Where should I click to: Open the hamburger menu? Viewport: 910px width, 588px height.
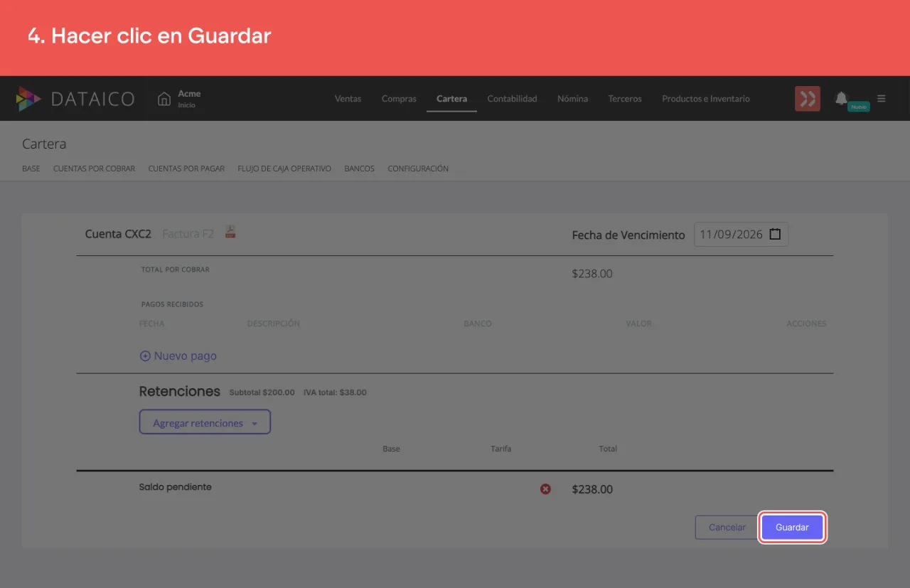[882, 99]
